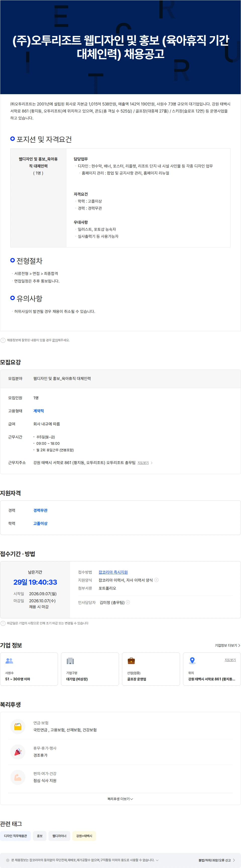
Task: Click the remaining time 29일 countdown
Action: tap(35, 582)
